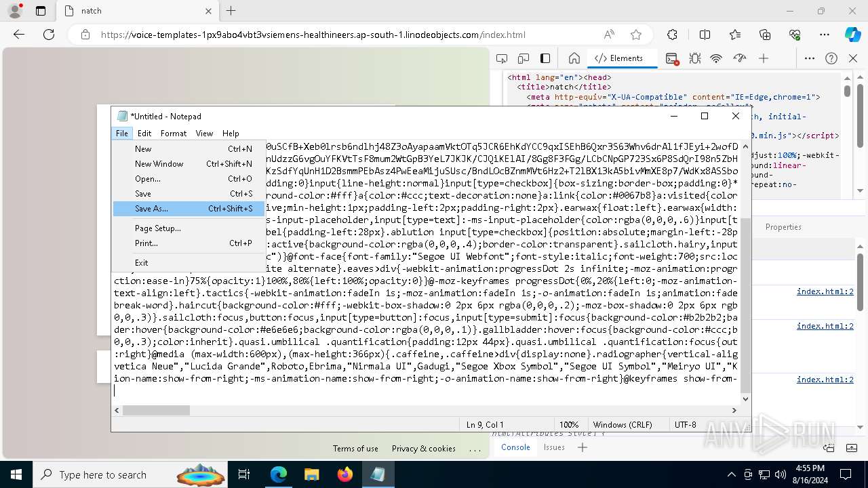
Task: Open the View menu in Notepad
Action: tap(204, 134)
